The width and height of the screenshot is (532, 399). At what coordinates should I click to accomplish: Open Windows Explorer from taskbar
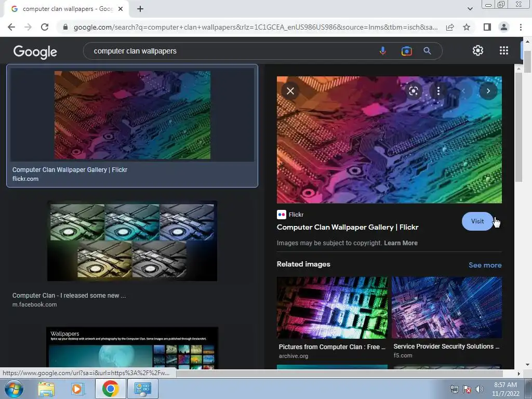pyautogui.click(x=46, y=389)
